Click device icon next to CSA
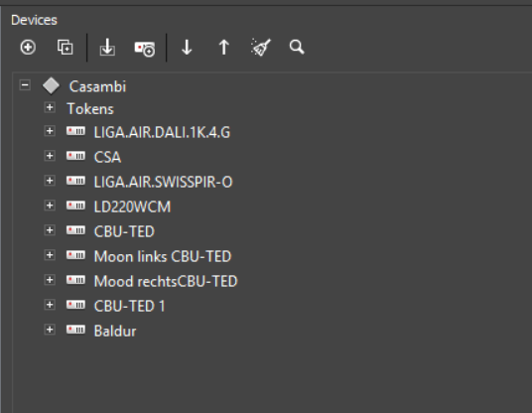The image size is (532, 413). click(x=75, y=156)
